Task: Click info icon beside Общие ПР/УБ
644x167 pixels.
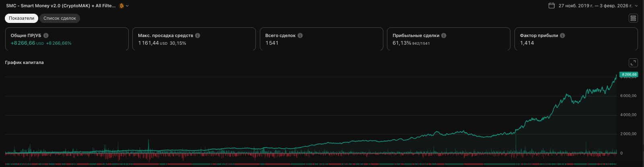Action: click(x=46, y=35)
